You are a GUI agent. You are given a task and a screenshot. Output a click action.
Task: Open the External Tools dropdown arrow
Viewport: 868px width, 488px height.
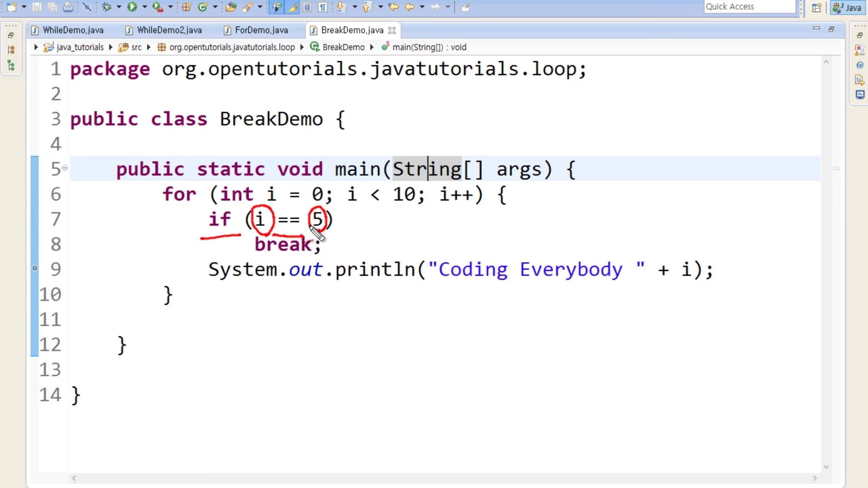pos(171,7)
